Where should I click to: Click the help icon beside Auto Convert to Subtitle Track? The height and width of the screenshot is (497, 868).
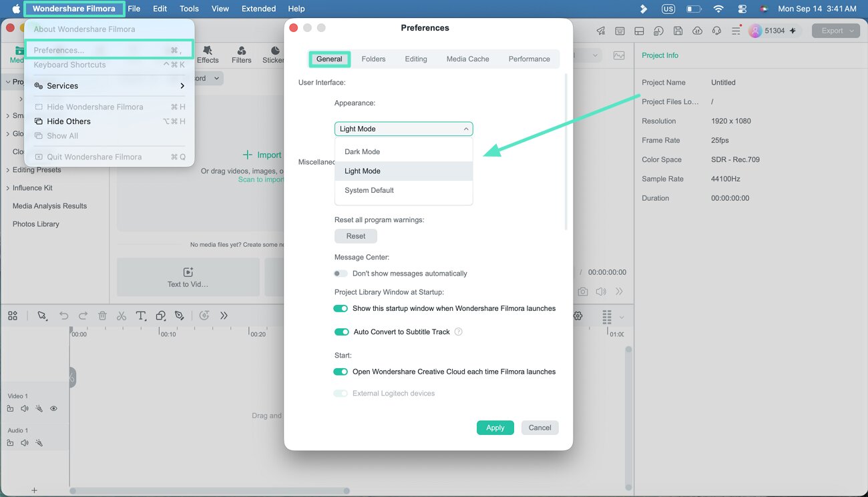tap(458, 332)
